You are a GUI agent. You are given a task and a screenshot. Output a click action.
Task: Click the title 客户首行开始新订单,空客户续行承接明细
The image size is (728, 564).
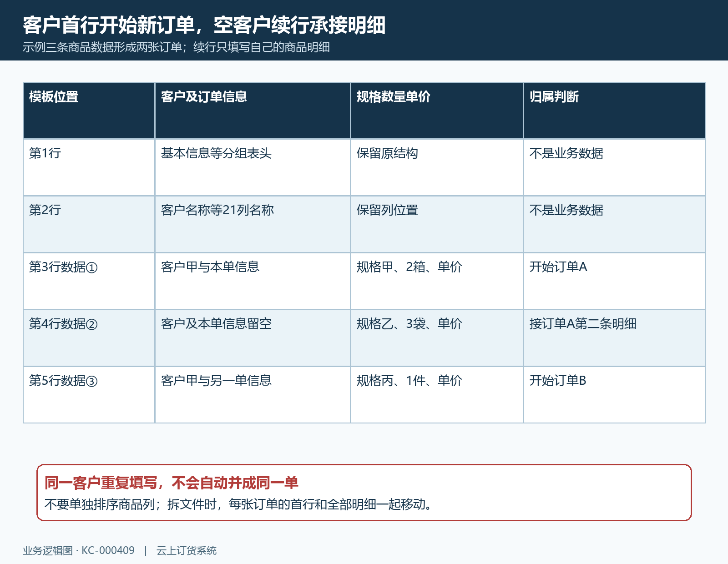[204, 25]
